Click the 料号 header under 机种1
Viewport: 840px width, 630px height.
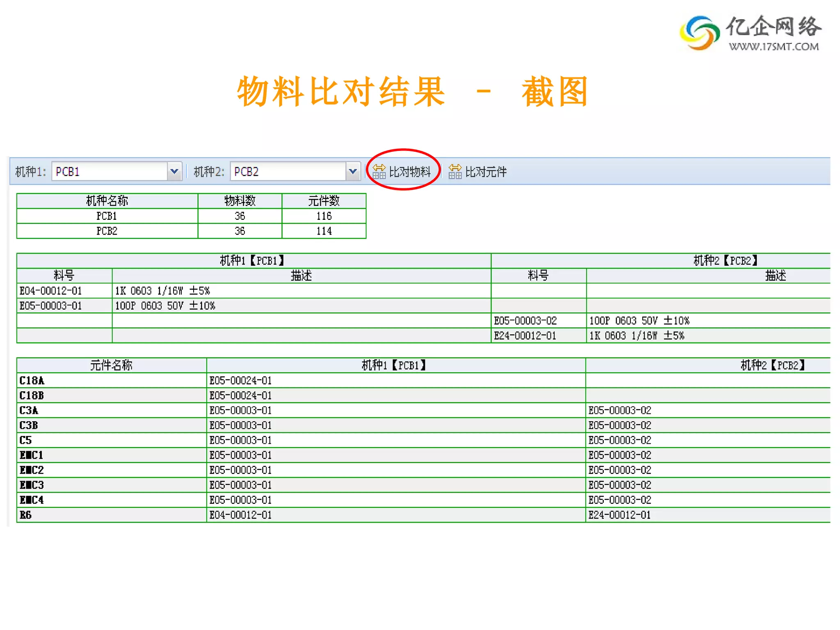coord(64,276)
